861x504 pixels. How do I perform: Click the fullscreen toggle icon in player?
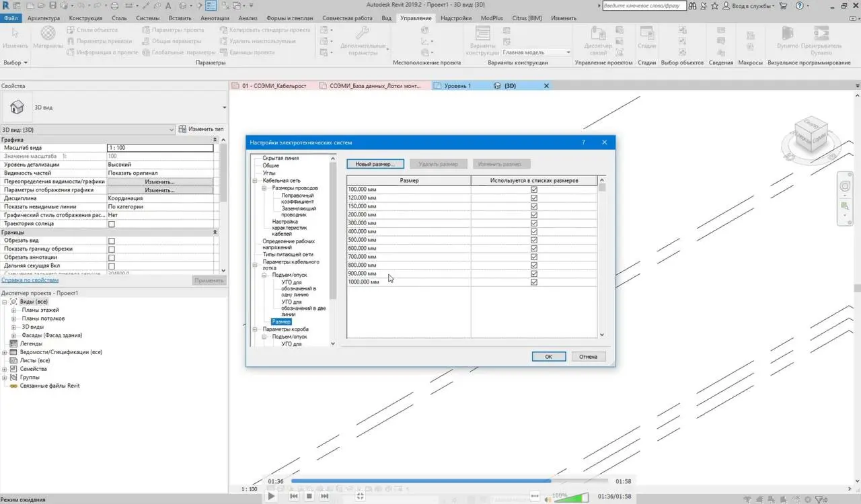pos(360,496)
